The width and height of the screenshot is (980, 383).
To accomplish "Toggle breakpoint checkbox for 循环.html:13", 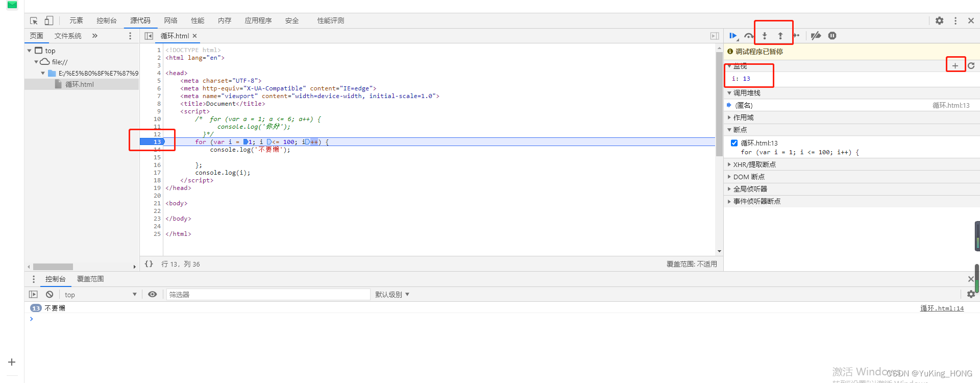I will [734, 143].
